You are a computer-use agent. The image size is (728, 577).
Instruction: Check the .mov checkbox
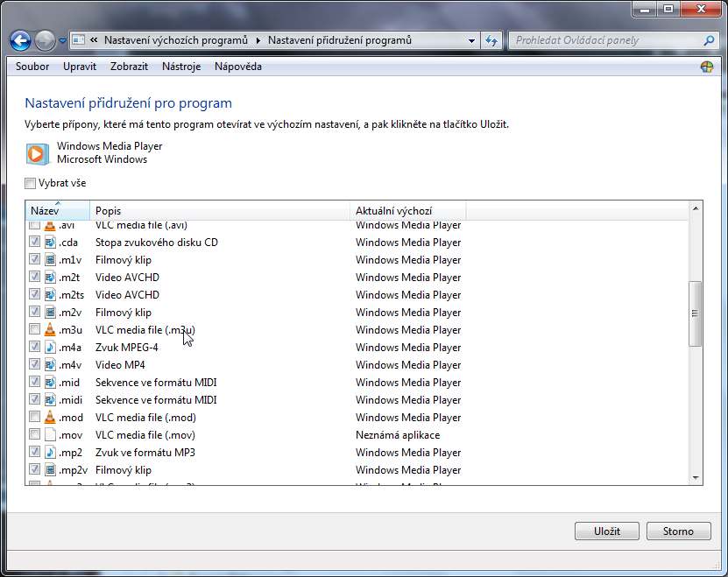(34, 434)
